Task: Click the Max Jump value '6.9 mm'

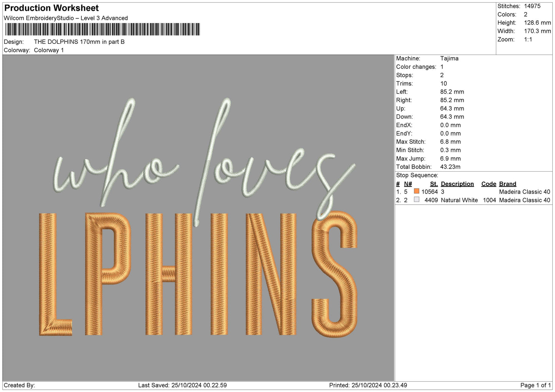Action: pos(451,159)
